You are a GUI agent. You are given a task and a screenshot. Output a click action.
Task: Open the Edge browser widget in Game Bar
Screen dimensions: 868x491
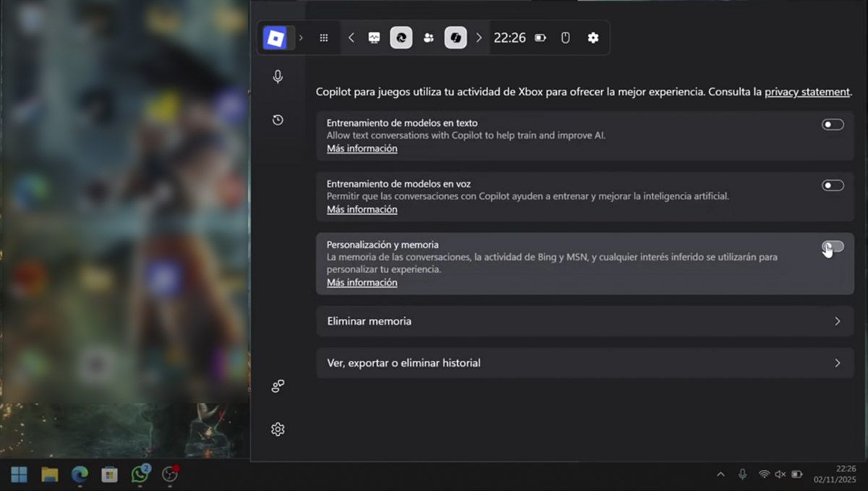[401, 38]
